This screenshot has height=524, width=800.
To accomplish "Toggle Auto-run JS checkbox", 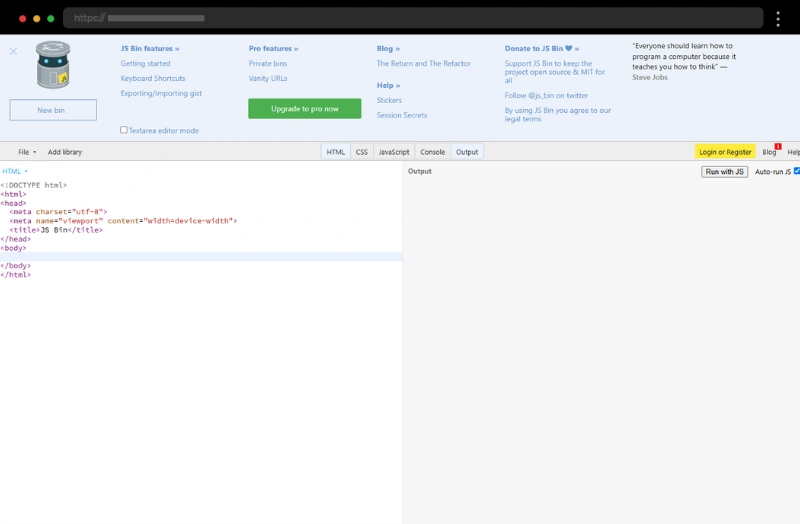I will [x=796, y=171].
